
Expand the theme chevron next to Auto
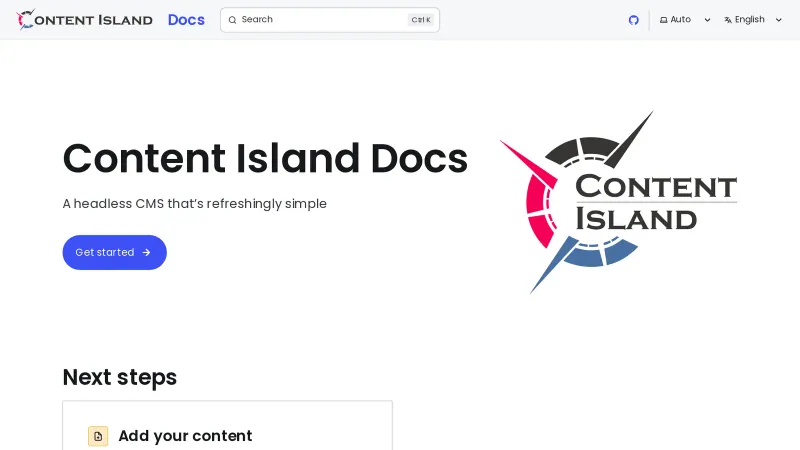(707, 20)
